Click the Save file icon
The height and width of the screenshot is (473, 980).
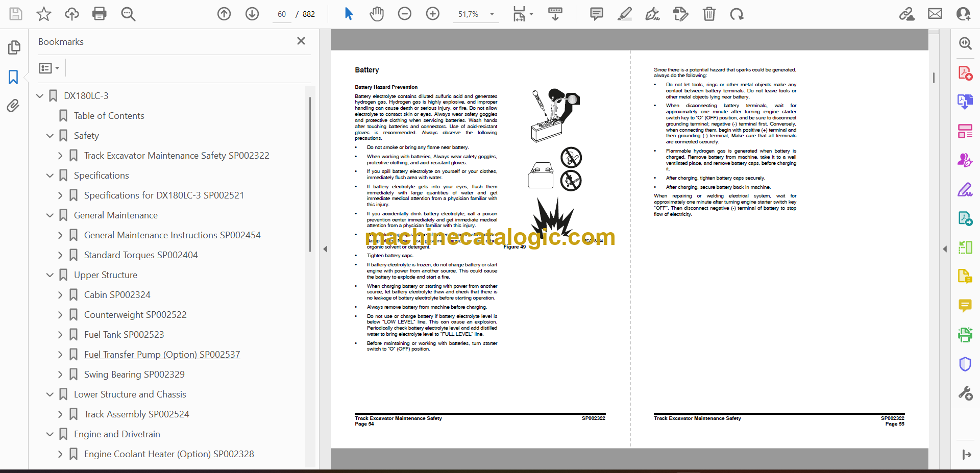click(x=16, y=14)
